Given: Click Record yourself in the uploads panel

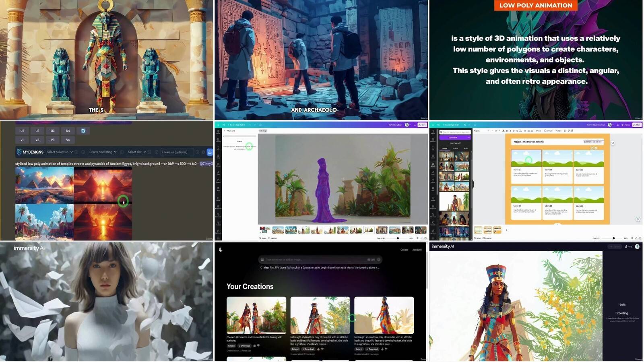Looking at the screenshot, I should click(455, 143).
